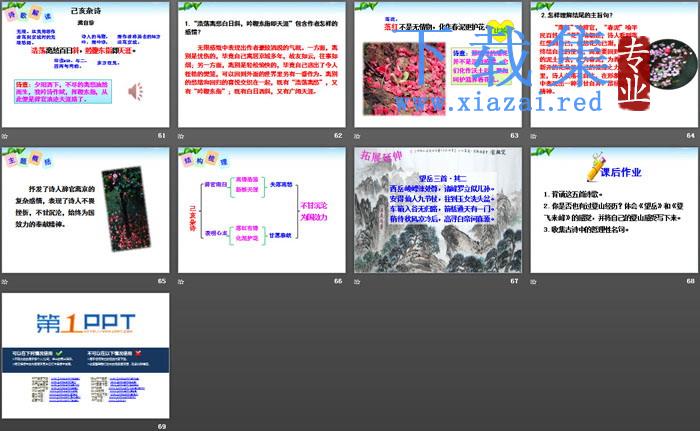The image size is (700, 431).
Task: Click the slide number label 65
Action: pyautogui.click(x=162, y=281)
